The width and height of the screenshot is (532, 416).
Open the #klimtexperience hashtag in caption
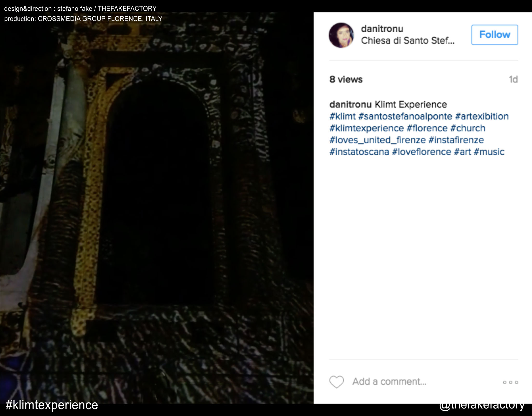(367, 128)
